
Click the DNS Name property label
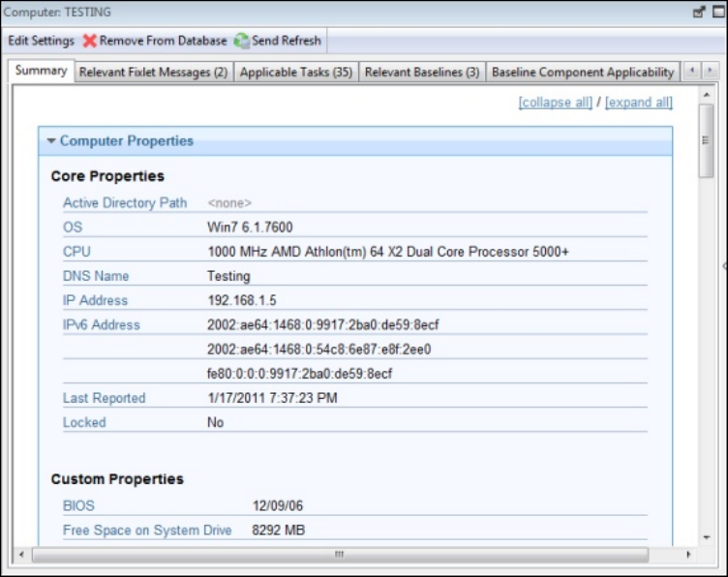click(96, 276)
